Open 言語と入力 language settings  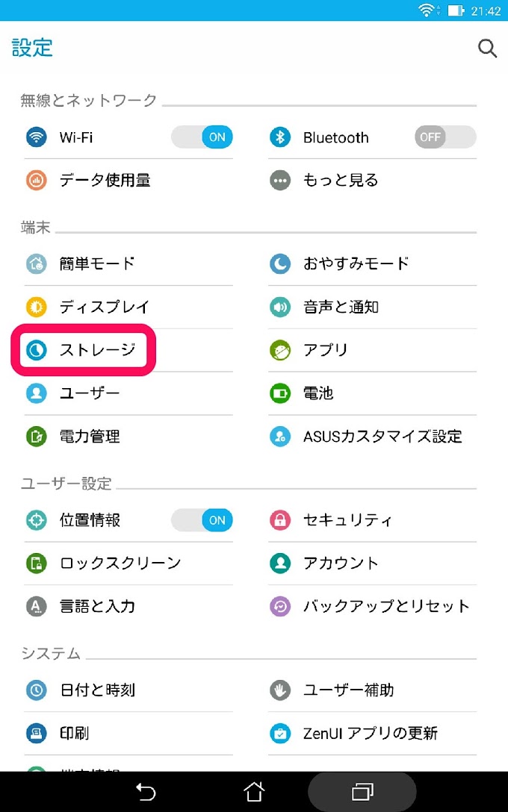click(x=128, y=607)
